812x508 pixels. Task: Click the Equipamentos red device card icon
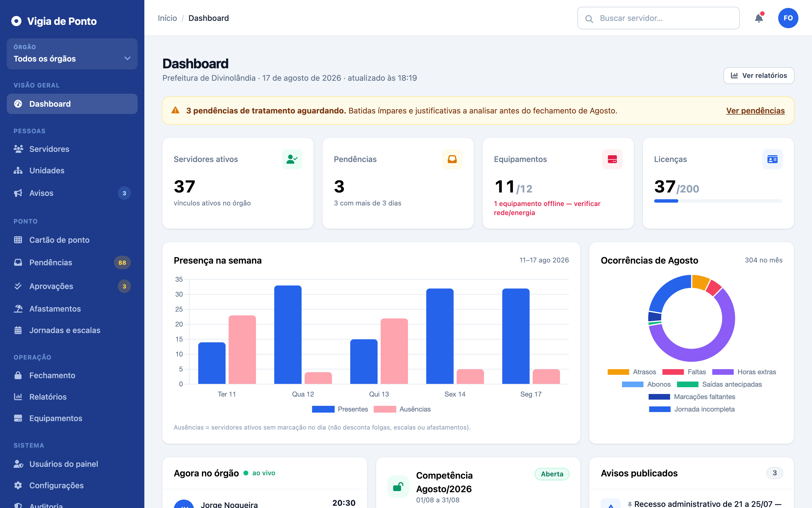coord(612,159)
